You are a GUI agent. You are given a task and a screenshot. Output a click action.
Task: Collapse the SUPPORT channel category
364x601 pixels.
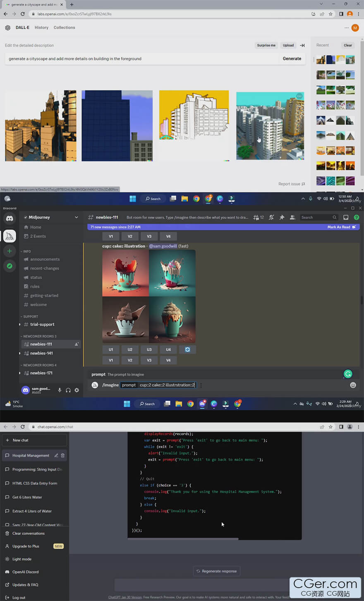tap(29, 316)
